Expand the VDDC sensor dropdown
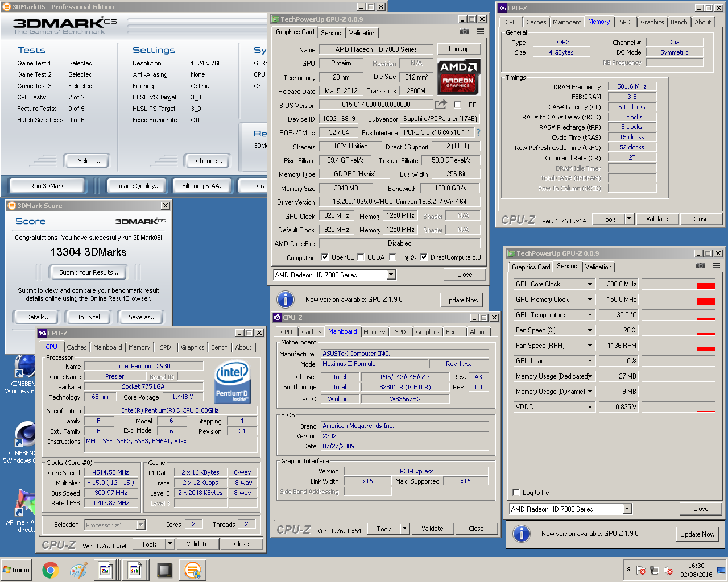This screenshot has width=728, height=582. 590,407
